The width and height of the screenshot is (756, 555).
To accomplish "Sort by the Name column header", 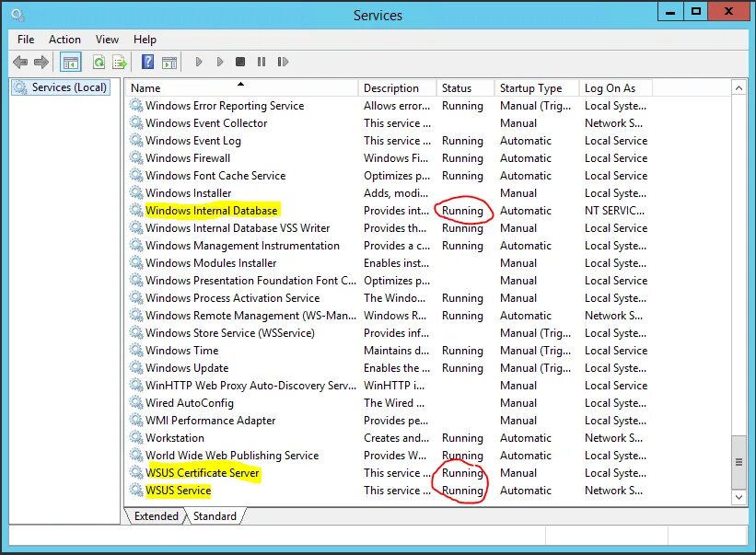I will [242, 88].
